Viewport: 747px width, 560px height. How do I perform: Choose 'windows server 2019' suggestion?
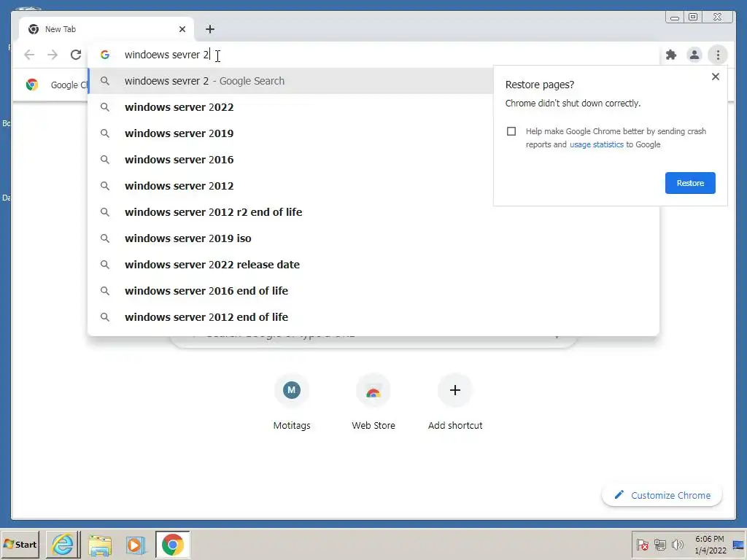coord(290,133)
